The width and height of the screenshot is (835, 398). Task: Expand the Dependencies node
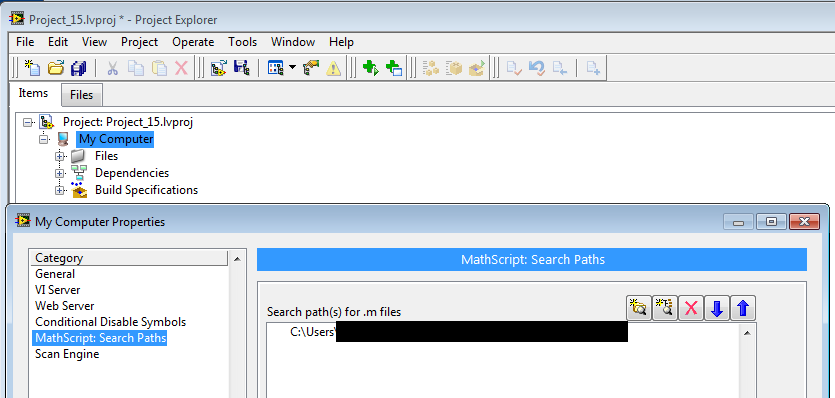click(x=60, y=173)
